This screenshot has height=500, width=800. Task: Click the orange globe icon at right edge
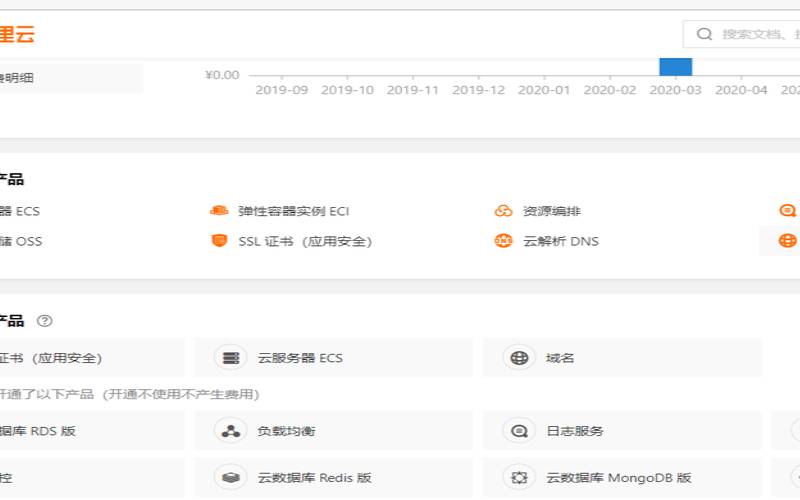pyautogui.click(x=787, y=240)
